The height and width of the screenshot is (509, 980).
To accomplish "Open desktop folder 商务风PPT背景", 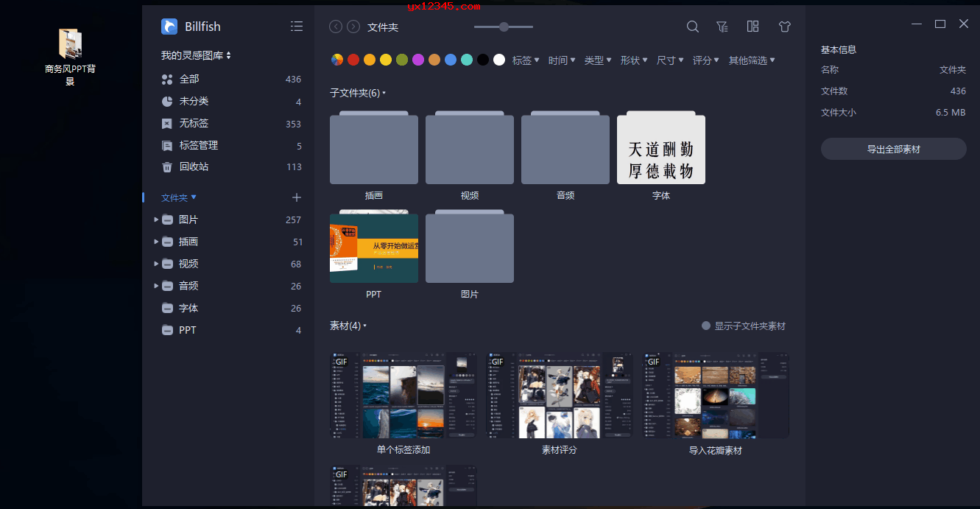I will [70, 57].
